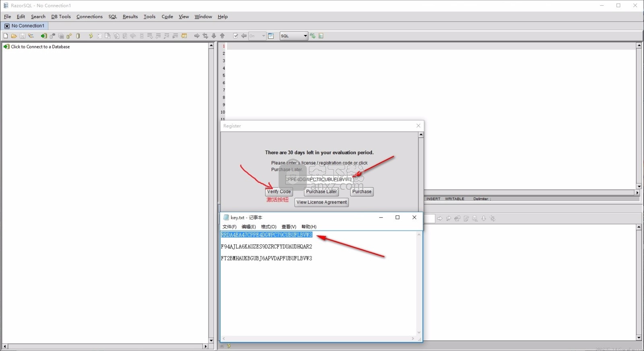Click the last icon on main toolbar
644x351 pixels.
pyautogui.click(x=321, y=36)
